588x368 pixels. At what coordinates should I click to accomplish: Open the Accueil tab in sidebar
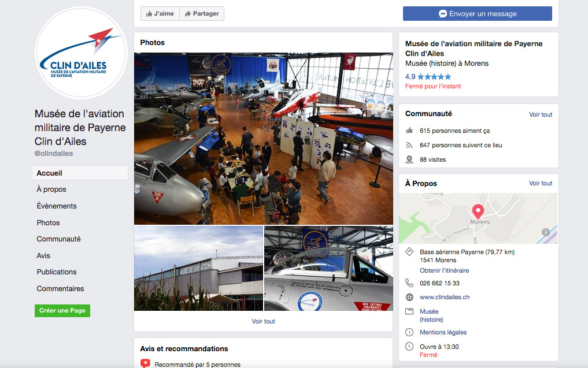pyautogui.click(x=80, y=173)
